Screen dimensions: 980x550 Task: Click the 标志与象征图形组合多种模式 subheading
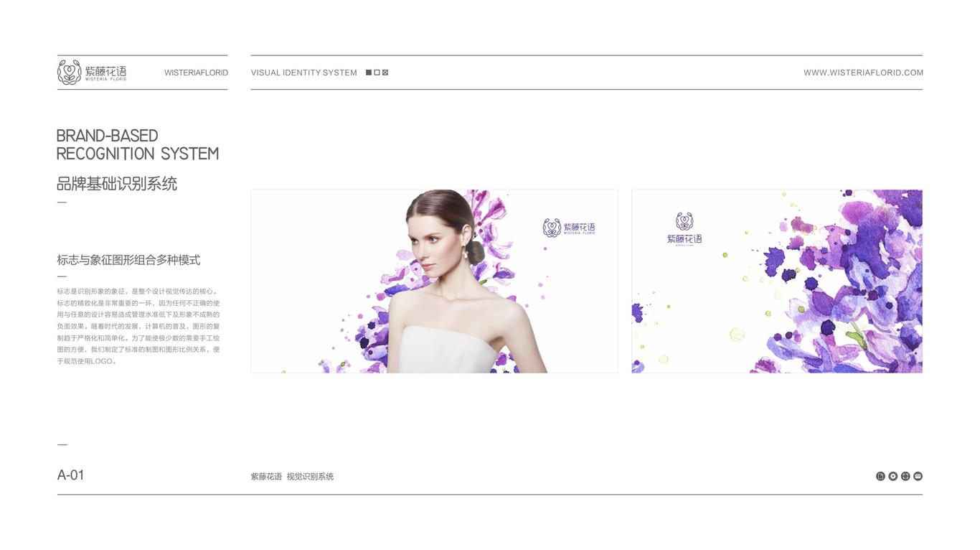click(x=128, y=260)
